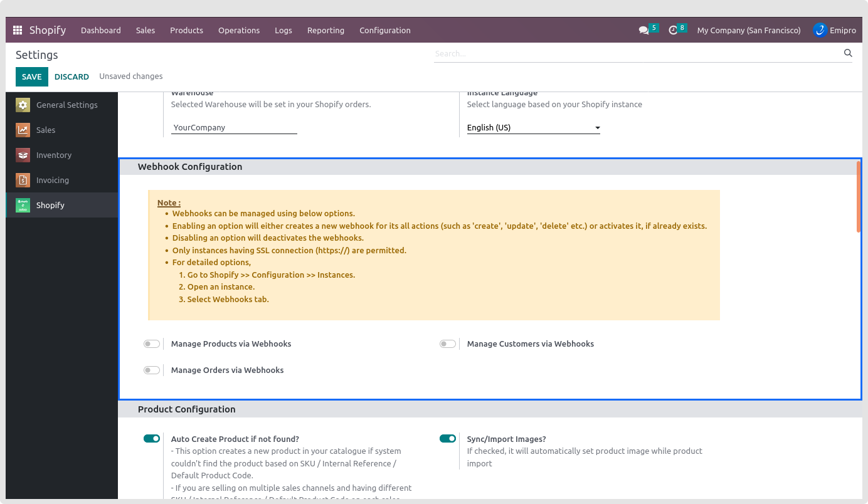The height and width of the screenshot is (504, 868).
Task: Enable Manage Customers via Webhooks
Action: pos(448,344)
